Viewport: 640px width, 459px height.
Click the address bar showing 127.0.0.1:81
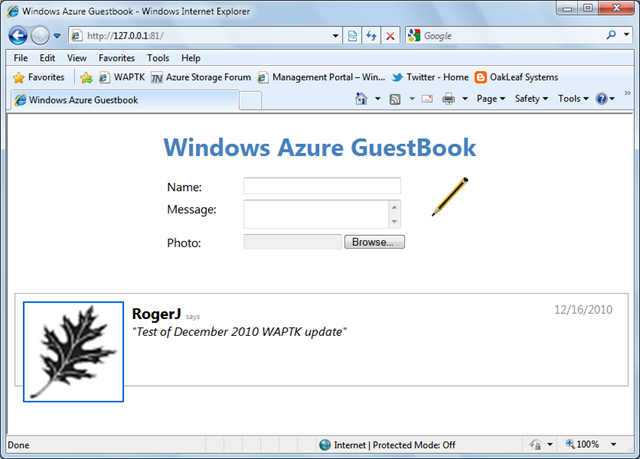point(200,36)
